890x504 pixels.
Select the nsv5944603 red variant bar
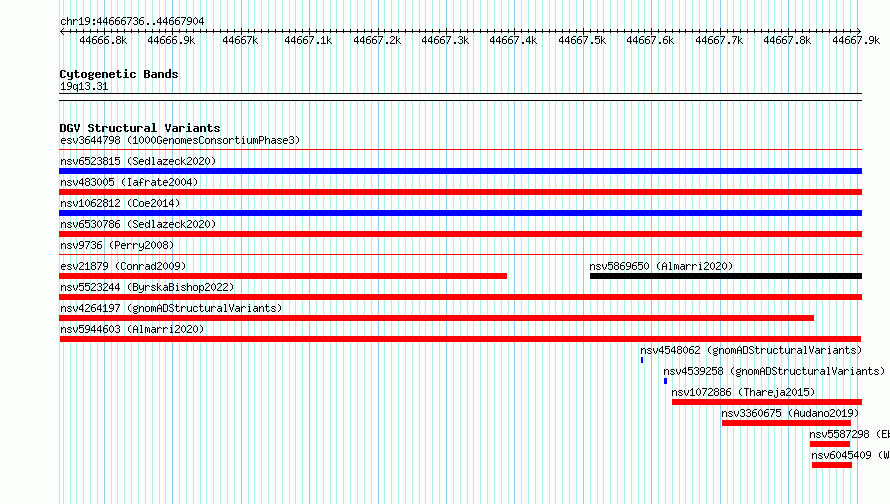[460, 339]
